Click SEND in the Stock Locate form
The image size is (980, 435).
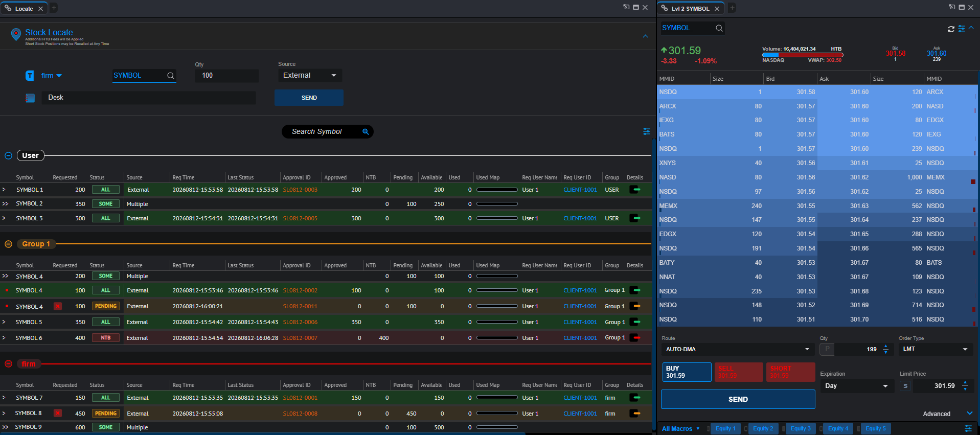click(x=309, y=98)
